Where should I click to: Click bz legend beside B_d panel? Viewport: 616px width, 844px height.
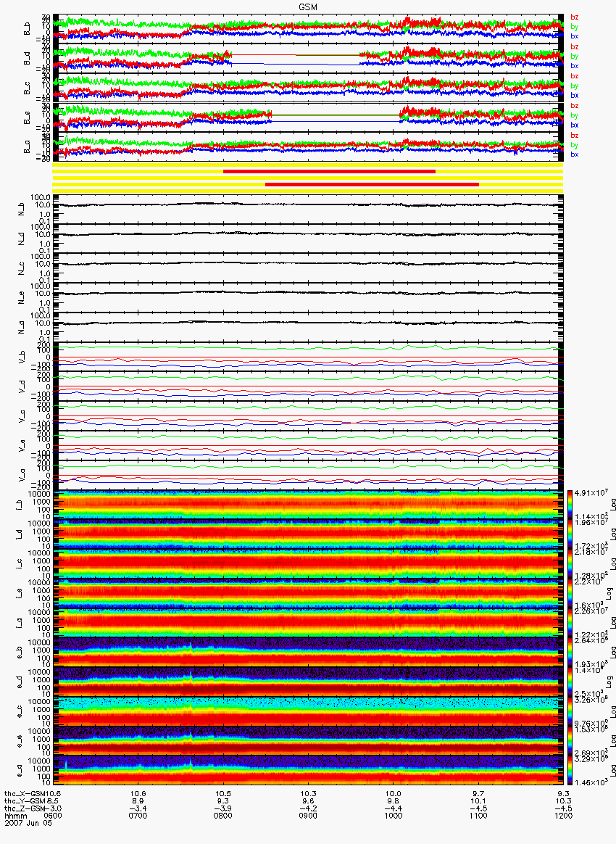(575, 47)
